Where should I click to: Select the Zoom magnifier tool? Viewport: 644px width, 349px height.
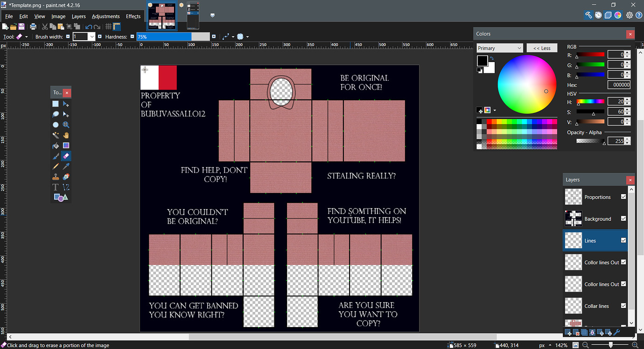click(66, 125)
